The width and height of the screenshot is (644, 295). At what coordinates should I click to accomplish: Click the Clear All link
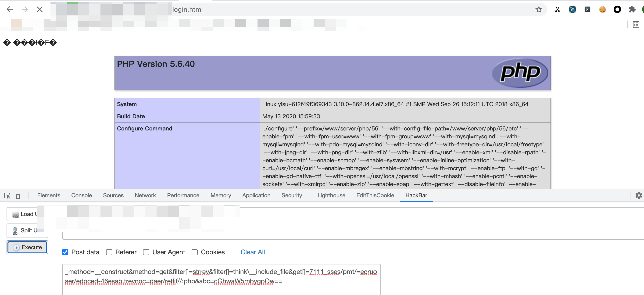pyautogui.click(x=253, y=252)
